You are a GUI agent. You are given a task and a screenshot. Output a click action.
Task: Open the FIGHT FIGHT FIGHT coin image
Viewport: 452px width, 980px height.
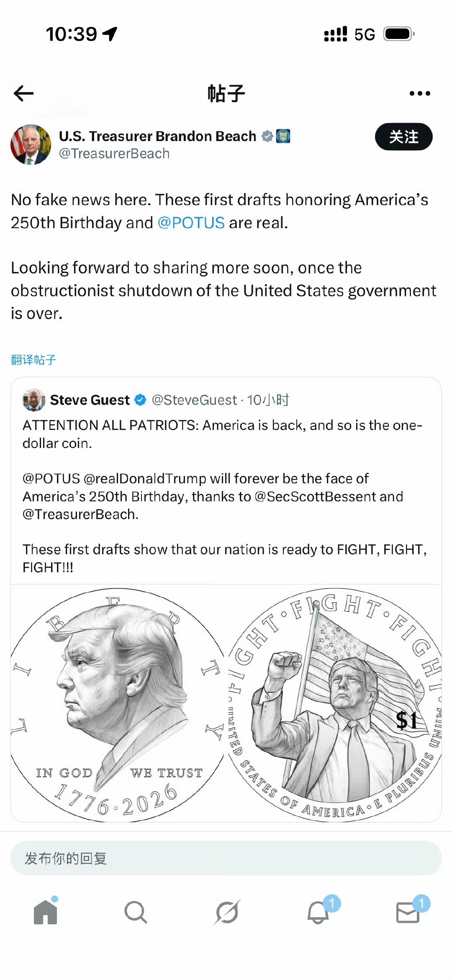(x=334, y=703)
